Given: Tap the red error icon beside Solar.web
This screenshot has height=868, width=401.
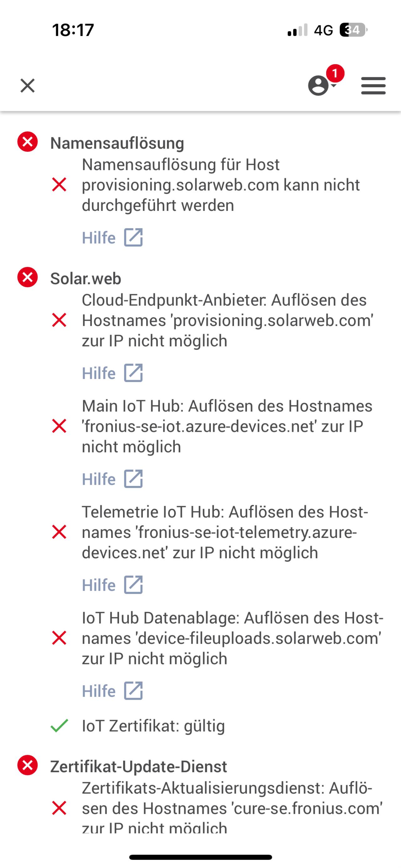Looking at the screenshot, I should 27,277.
